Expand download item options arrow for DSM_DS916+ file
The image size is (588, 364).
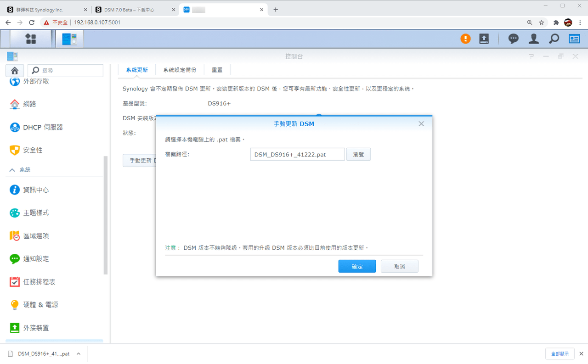[x=79, y=354]
